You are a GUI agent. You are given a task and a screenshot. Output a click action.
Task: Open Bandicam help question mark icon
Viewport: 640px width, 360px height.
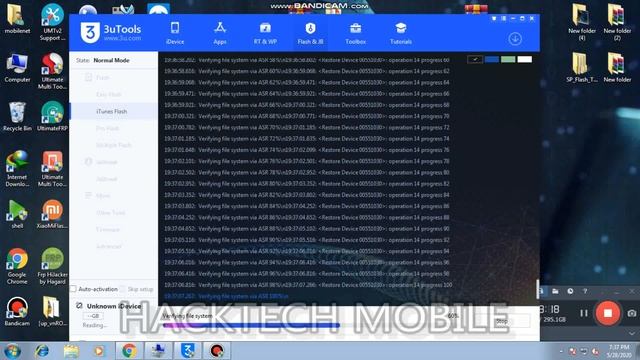click(585, 291)
